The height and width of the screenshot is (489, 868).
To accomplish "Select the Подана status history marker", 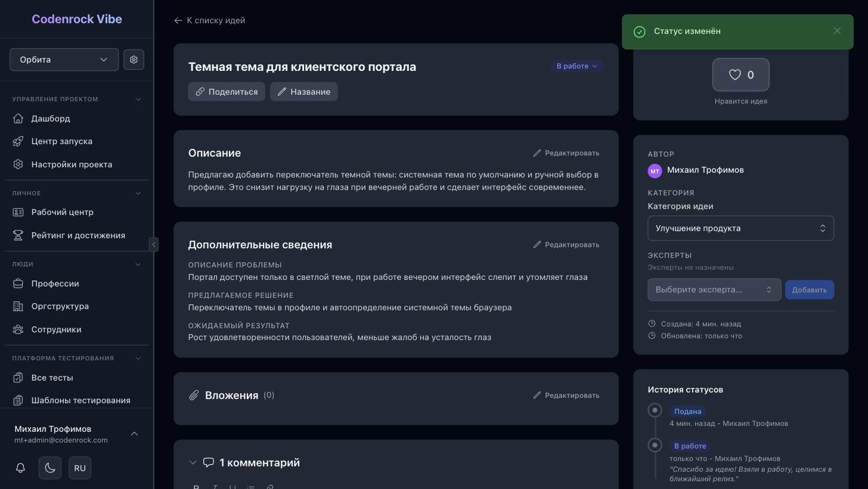I will pyautogui.click(x=655, y=410).
